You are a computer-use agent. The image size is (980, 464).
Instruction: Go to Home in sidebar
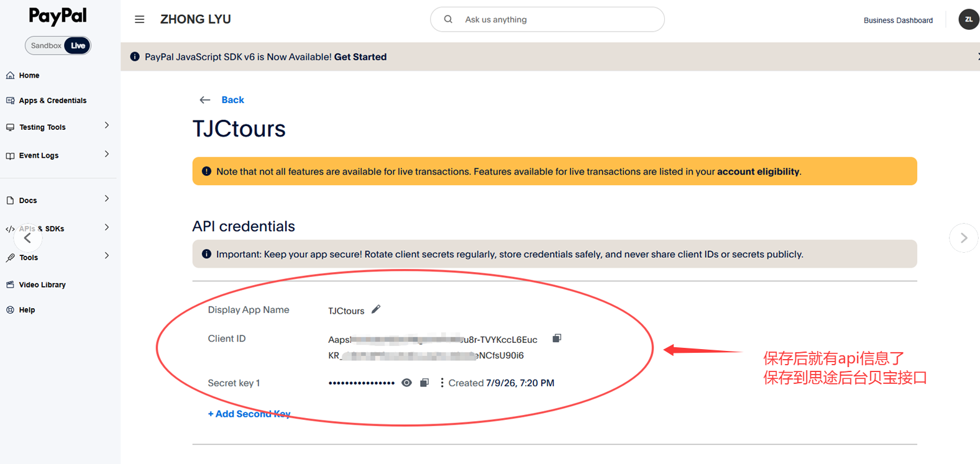click(29, 75)
